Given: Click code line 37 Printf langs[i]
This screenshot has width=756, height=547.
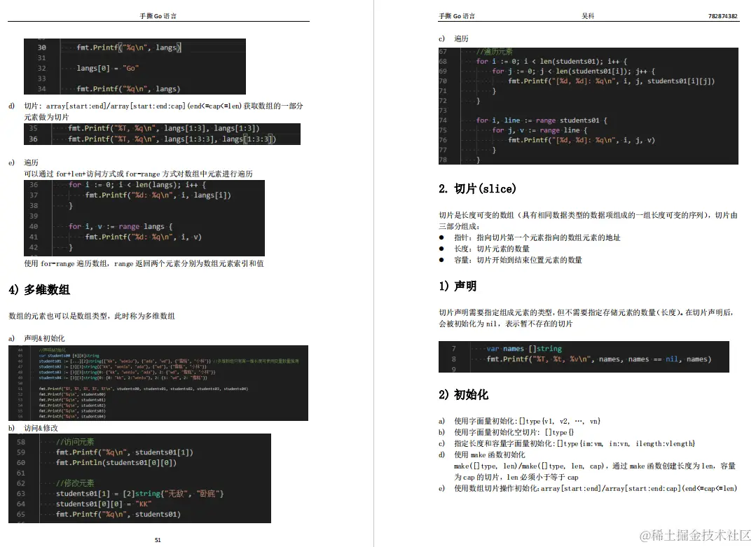Looking at the screenshot, I should (x=158, y=195).
